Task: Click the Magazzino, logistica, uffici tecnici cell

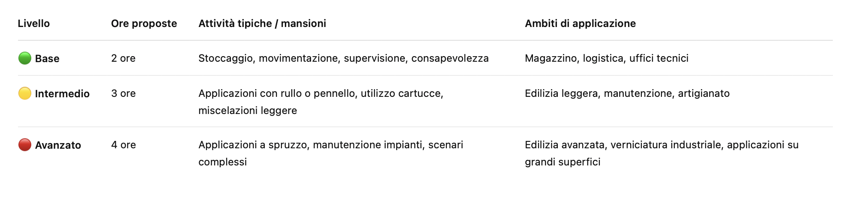Action: coord(606,58)
